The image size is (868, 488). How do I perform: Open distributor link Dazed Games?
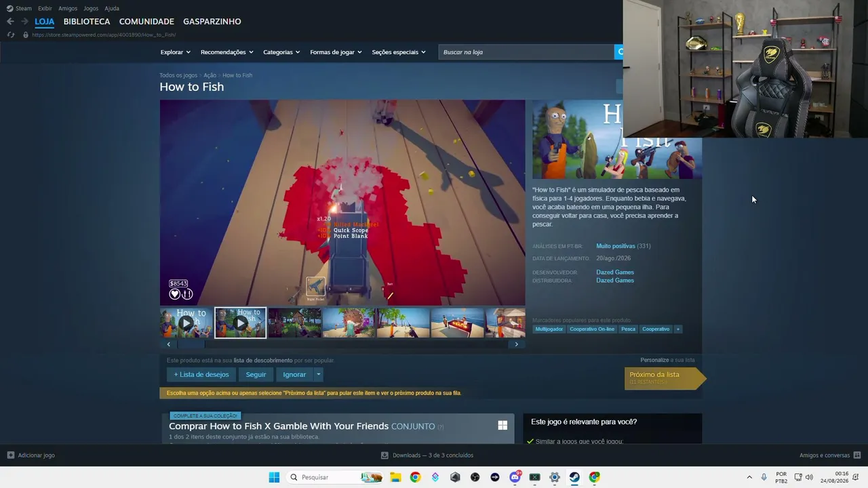pos(615,281)
